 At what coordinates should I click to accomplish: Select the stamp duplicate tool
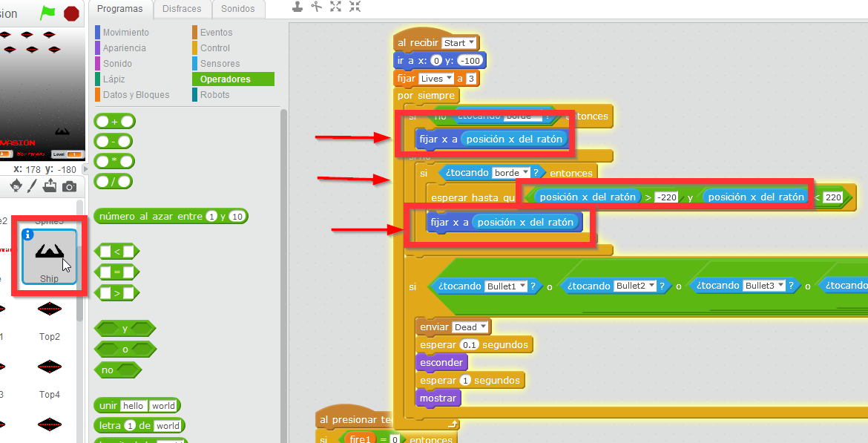pos(297,7)
